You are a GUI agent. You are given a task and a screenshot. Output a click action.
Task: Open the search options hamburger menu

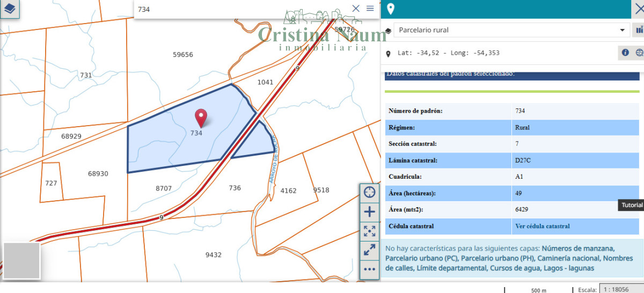point(370,8)
